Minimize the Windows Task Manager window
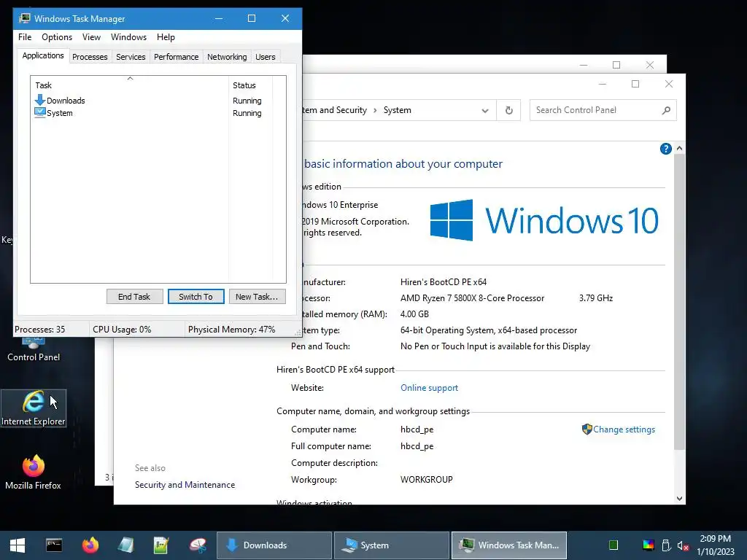Screen dimensions: 747x560 [219, 18]
